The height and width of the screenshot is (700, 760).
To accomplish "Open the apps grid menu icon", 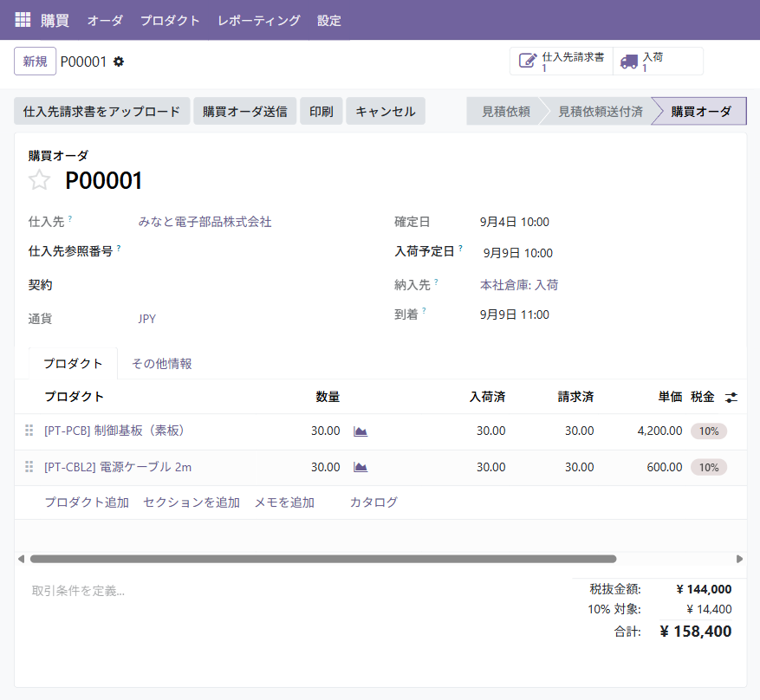I will (x=23, y=20).
